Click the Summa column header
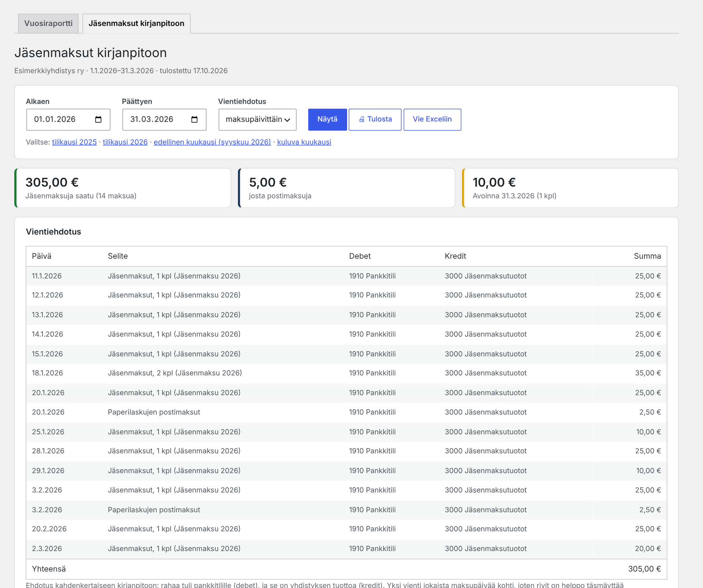The width and height of the screenshot is (703, 588). pos(647,256)
